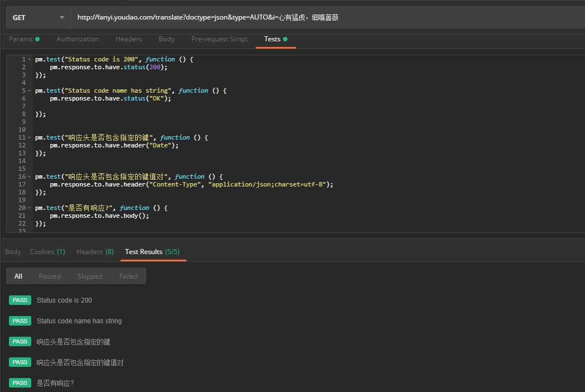Filter test results by Skipped
This screenshot has height=392, width=585.
pyautogui.click(x=90, y=276)
